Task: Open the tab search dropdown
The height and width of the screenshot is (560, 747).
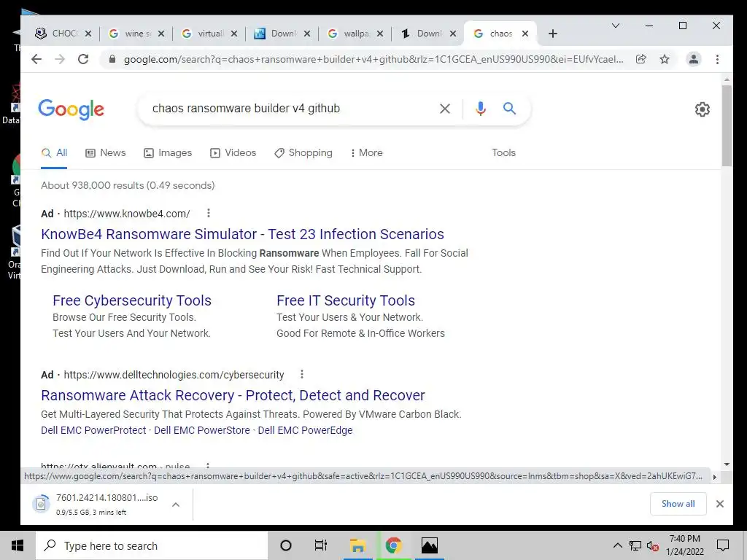Action: pyautogui.click(x=616, y=26)
